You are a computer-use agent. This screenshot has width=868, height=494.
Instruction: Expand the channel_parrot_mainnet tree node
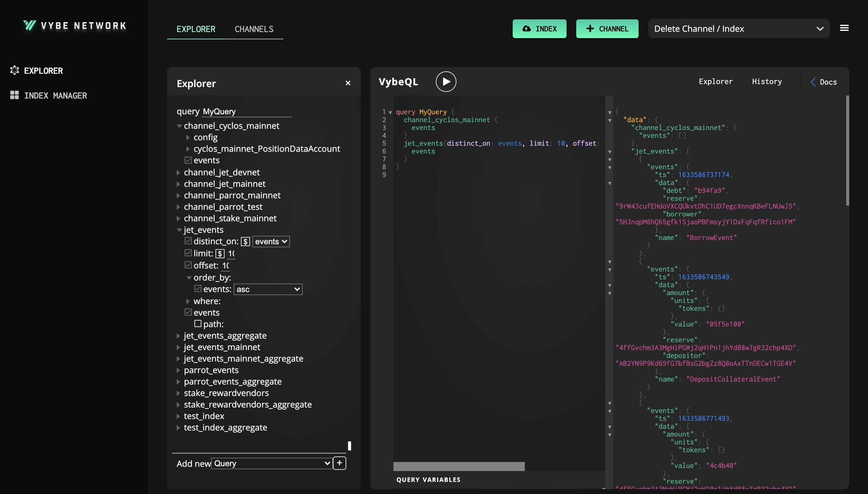pyautogui.click(x=178, y=195)
